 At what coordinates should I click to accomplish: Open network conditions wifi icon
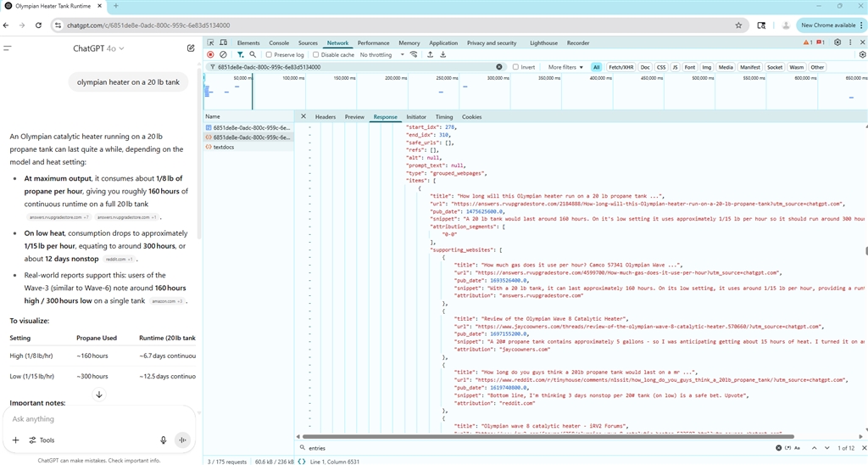point(414,55)
